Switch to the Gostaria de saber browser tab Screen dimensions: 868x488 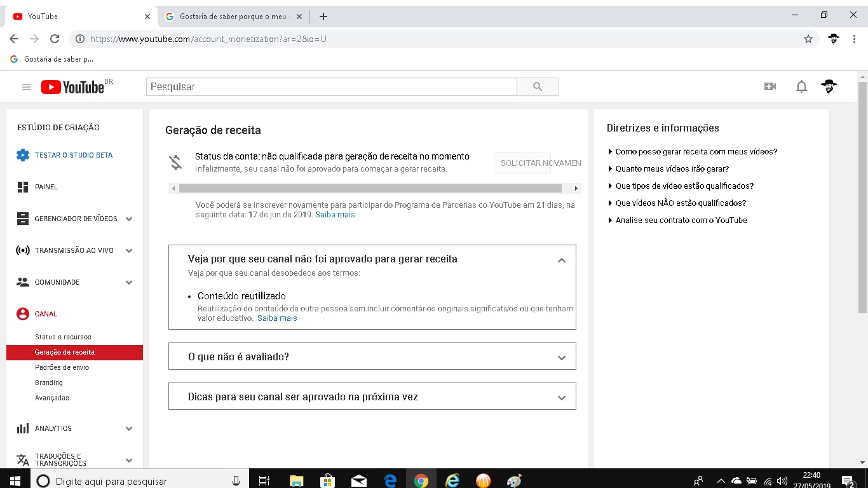233,17
